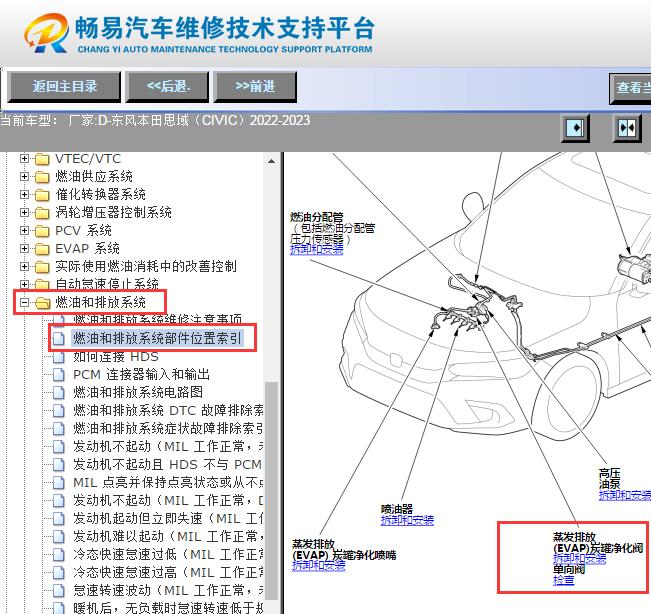Click document icon of 冷态快速怠速过低
The width and height of the screenshot is (651, 614).
coord(59,554)
